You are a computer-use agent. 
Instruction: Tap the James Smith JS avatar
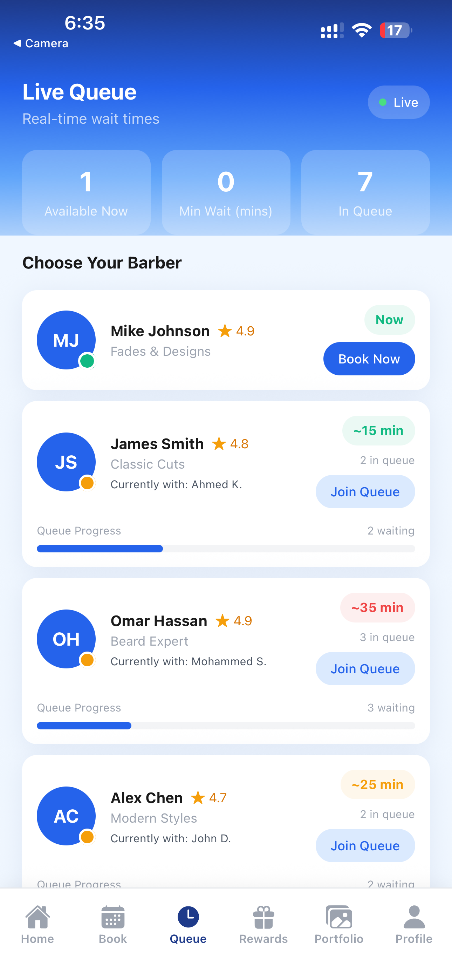[66, 462]
